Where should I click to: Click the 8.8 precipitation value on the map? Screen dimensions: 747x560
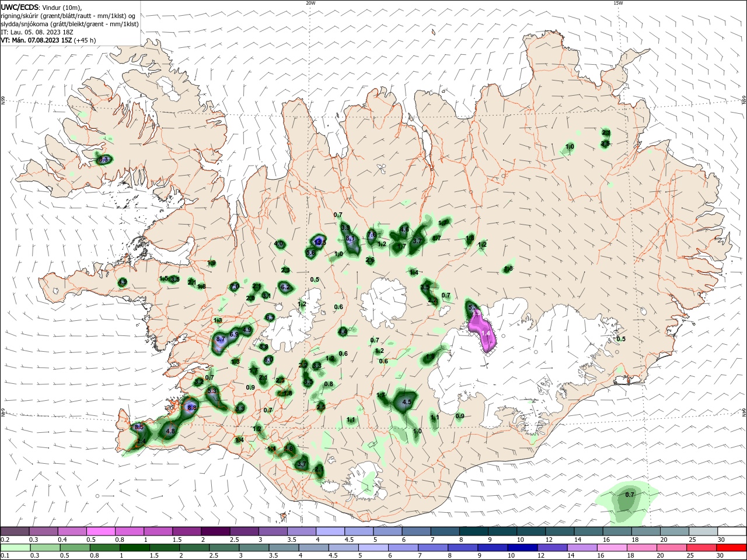click(x=191, y=408)
